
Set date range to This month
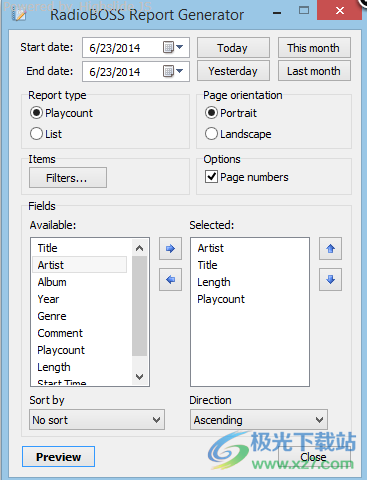point(314,48)
